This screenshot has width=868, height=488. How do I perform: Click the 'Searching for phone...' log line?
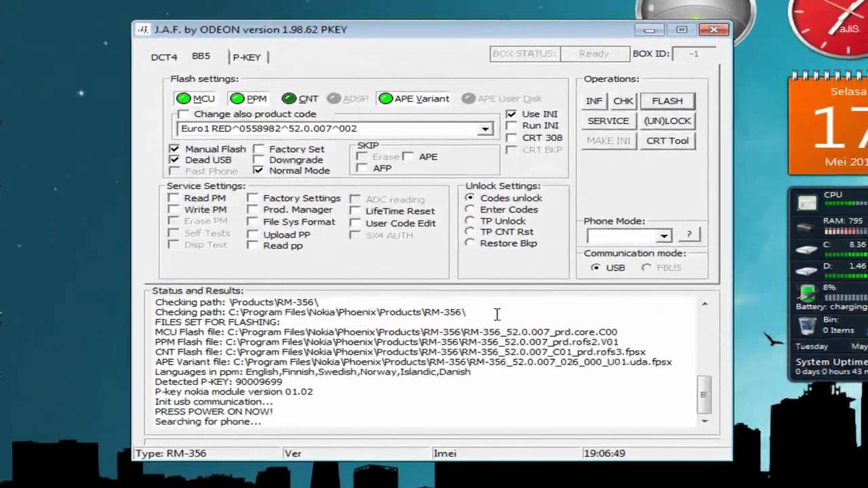pos(208,422)
